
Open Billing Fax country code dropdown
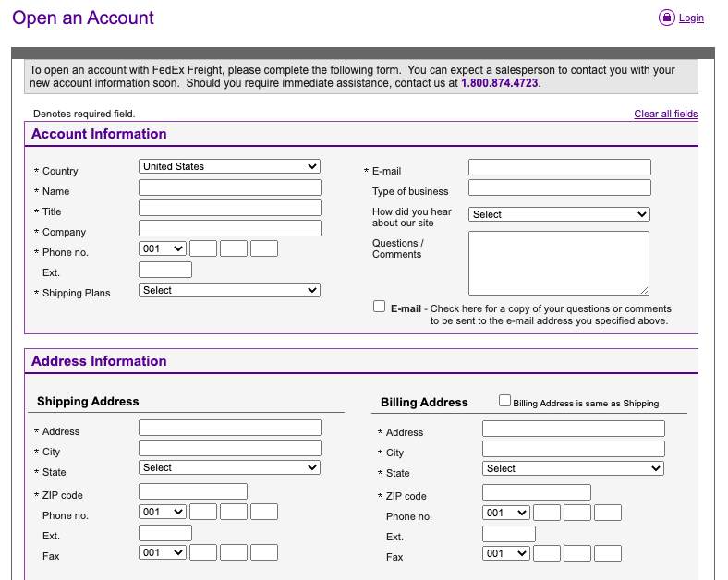506,553
